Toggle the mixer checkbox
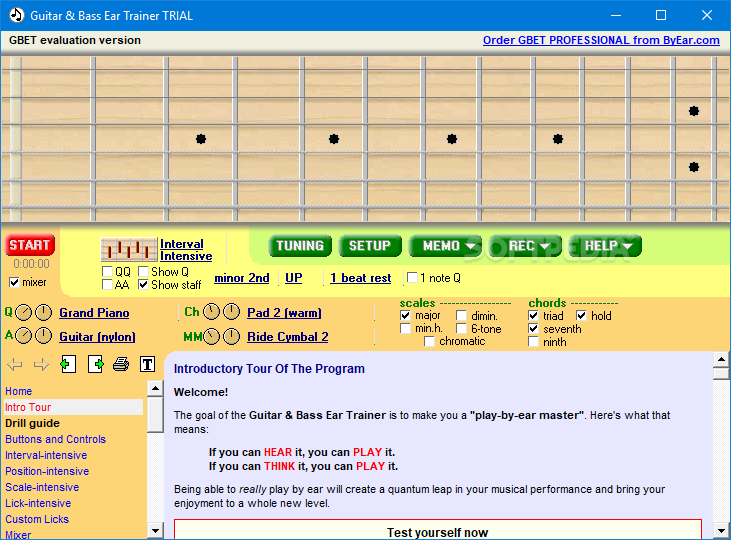Screen dimensions: 731x540 (14, 282)
